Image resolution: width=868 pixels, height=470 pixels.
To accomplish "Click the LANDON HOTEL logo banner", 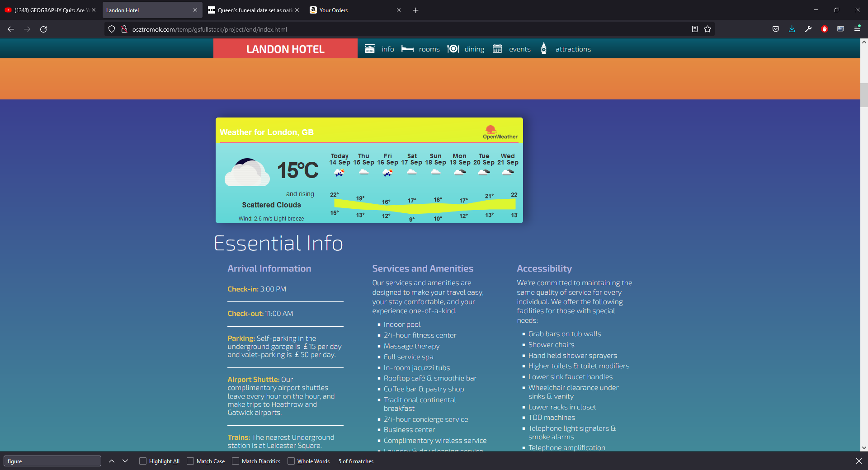I will pos(285,49).
